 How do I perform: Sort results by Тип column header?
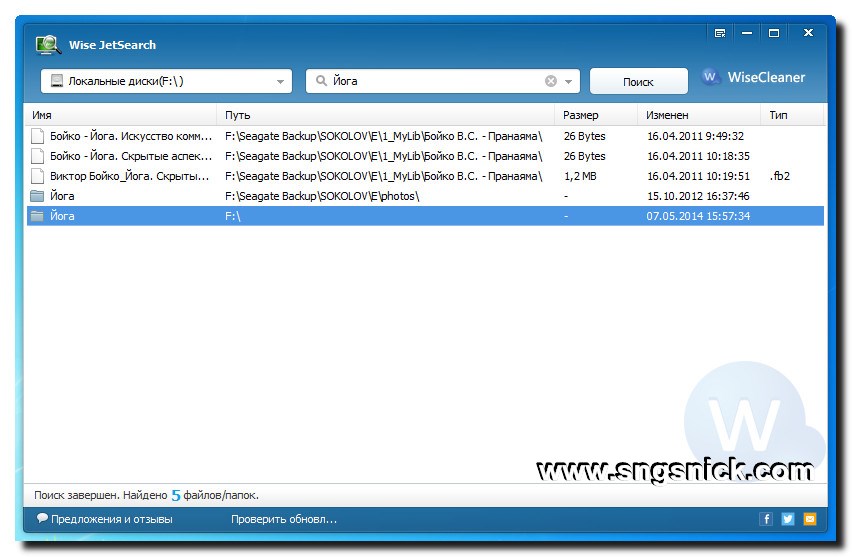[792, 115]
